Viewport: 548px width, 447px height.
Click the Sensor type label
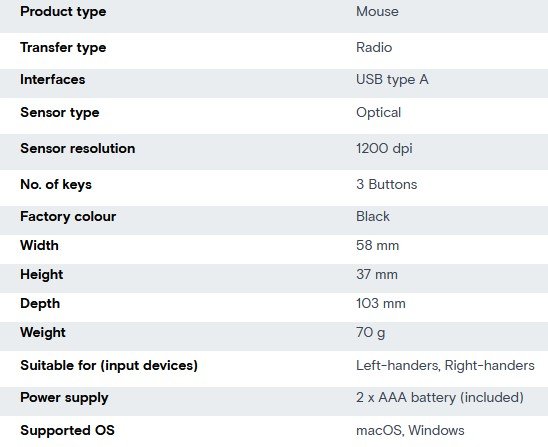click(60, 113)
